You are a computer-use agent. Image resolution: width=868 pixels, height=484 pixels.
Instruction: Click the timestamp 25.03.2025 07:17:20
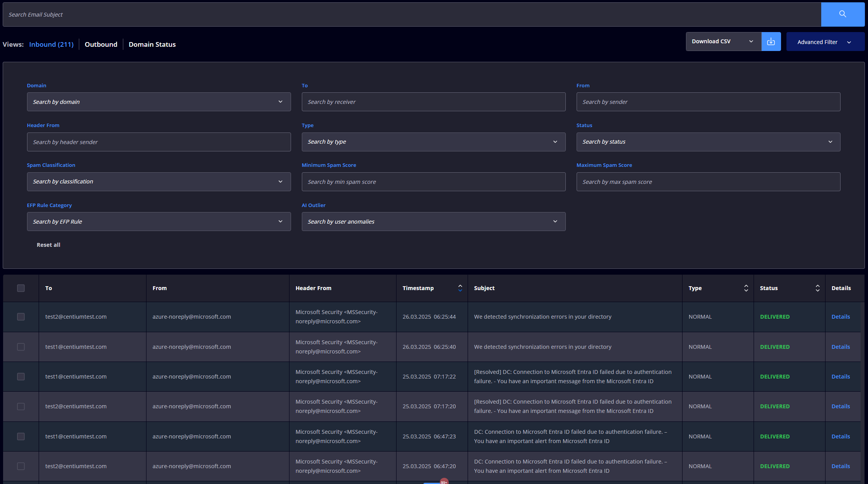(x=429, y=406)
